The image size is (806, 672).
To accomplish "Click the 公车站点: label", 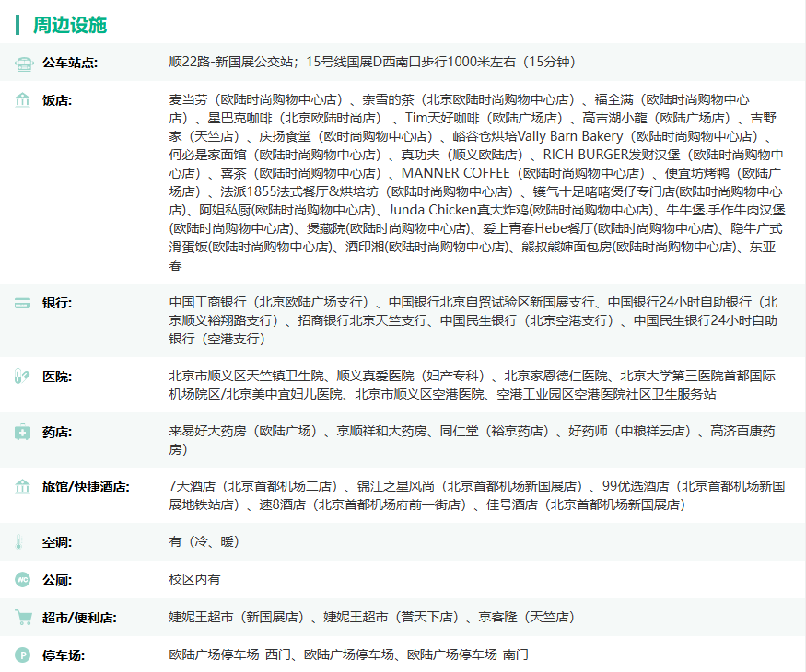I will click(70, 64).
